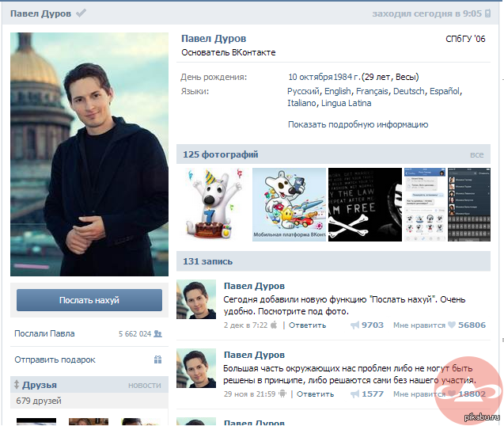504x426 pixels.
Task: Click the avatar on the 29 ноя post
Action: (x=196, y=368)
